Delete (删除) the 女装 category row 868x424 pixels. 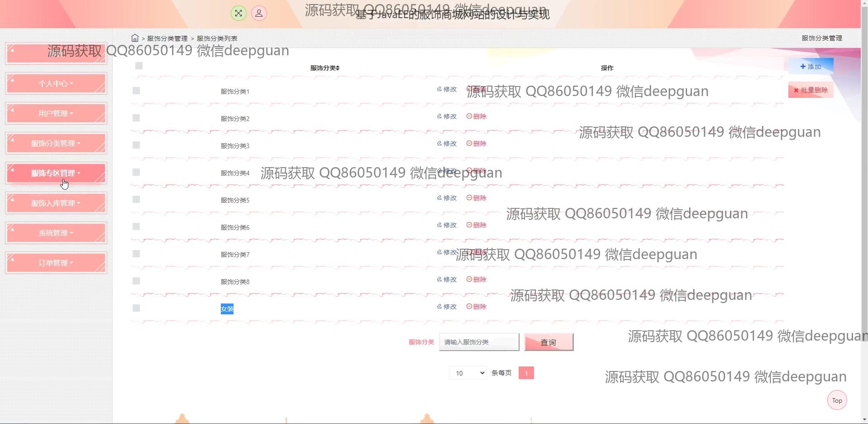tap(477, 307)
